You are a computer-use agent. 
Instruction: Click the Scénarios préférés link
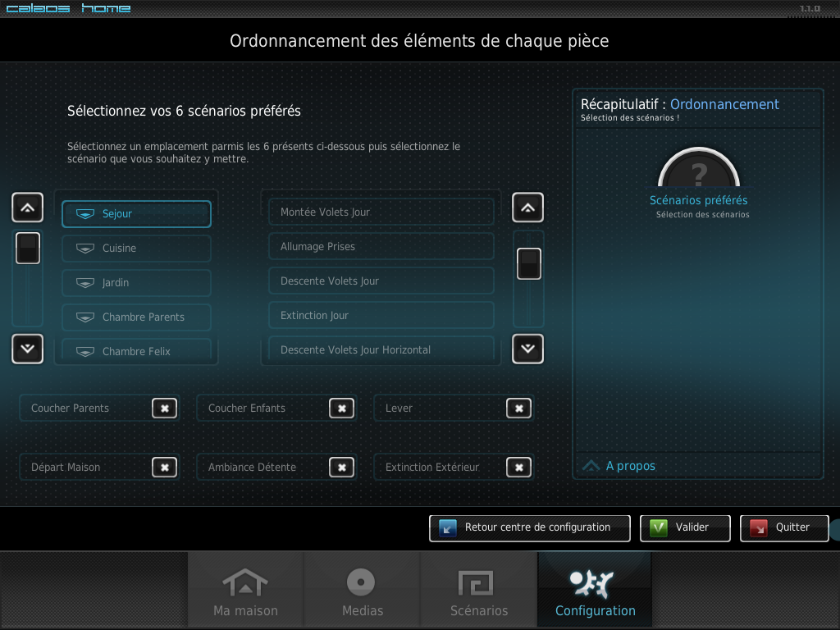699,200
